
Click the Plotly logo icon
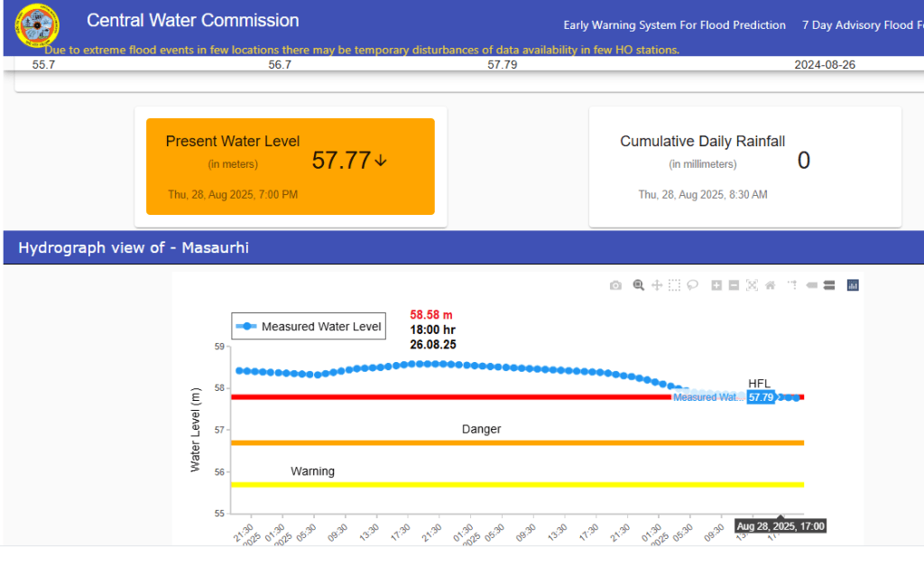(x=853, y=285)
